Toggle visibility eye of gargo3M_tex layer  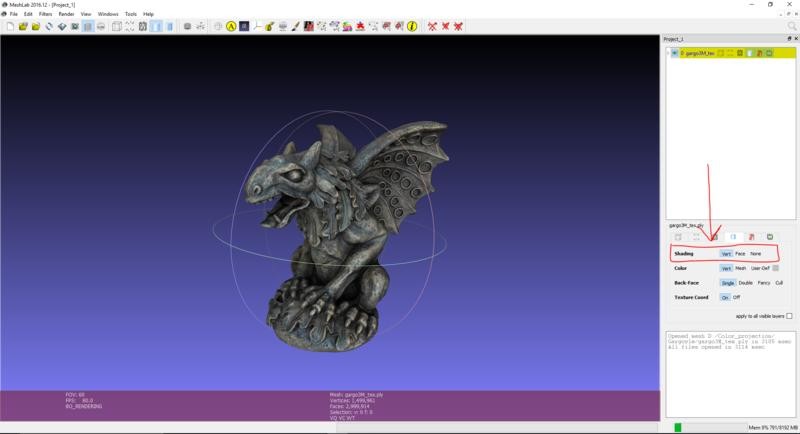(x=675, y=53)
